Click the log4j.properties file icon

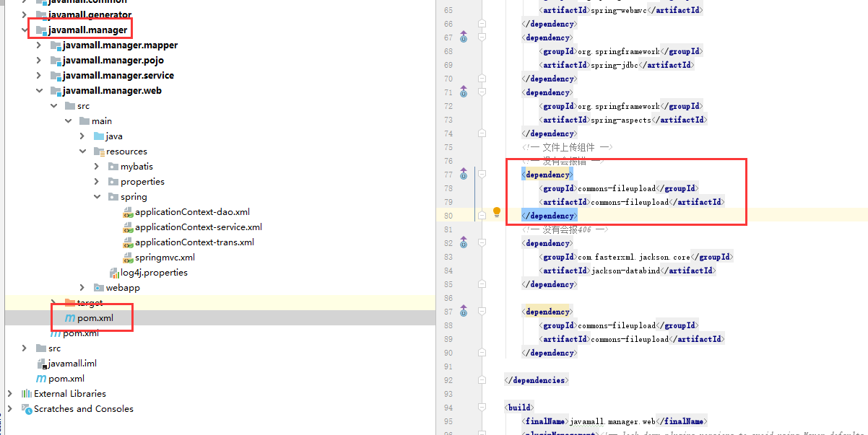pos(114,273)
